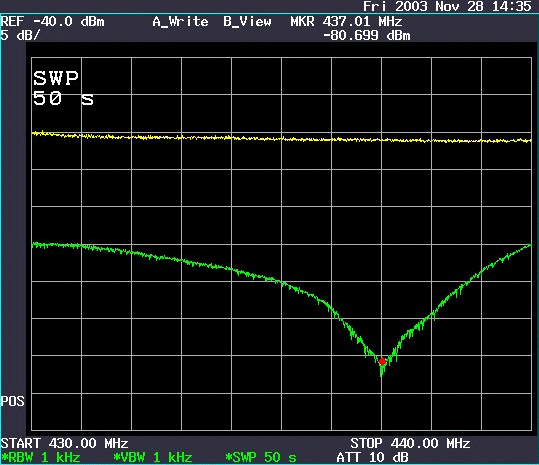
Task: Click the green trace left starting point
Action: pos(34,245)
